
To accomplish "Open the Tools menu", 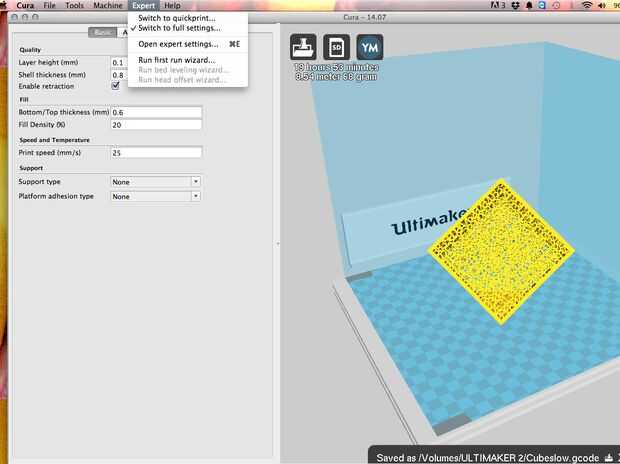I will (74, 5).
